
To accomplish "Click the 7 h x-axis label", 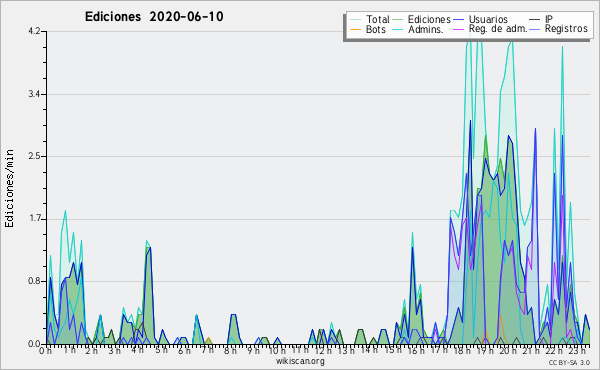I will [208, 350].
